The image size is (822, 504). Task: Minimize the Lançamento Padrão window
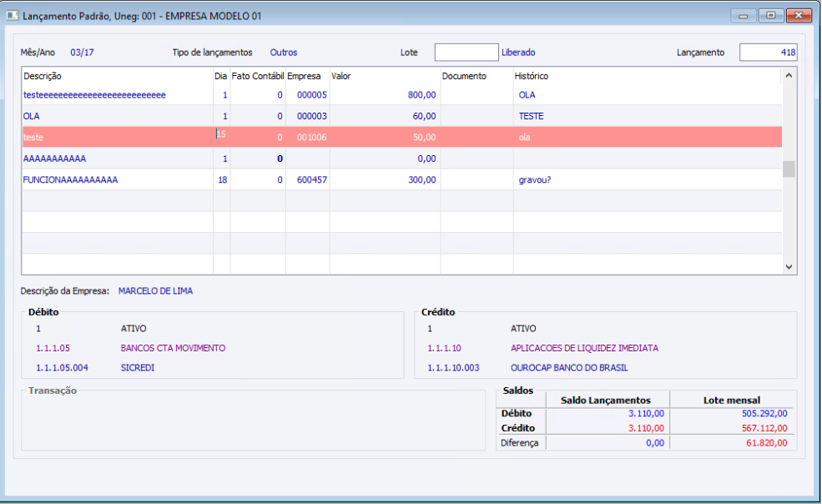pos(743,16)
